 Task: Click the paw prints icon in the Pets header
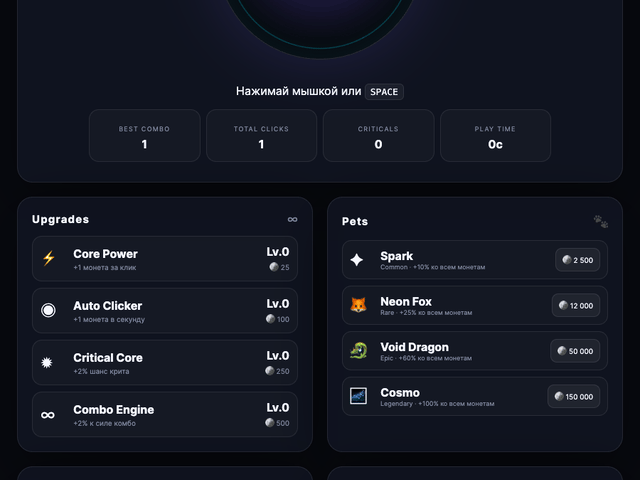coord(601,222)
